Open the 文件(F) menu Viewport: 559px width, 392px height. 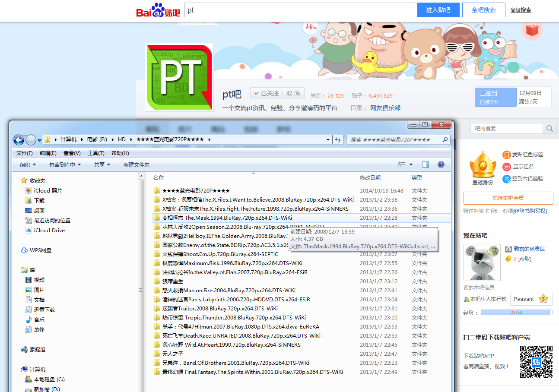24,153
